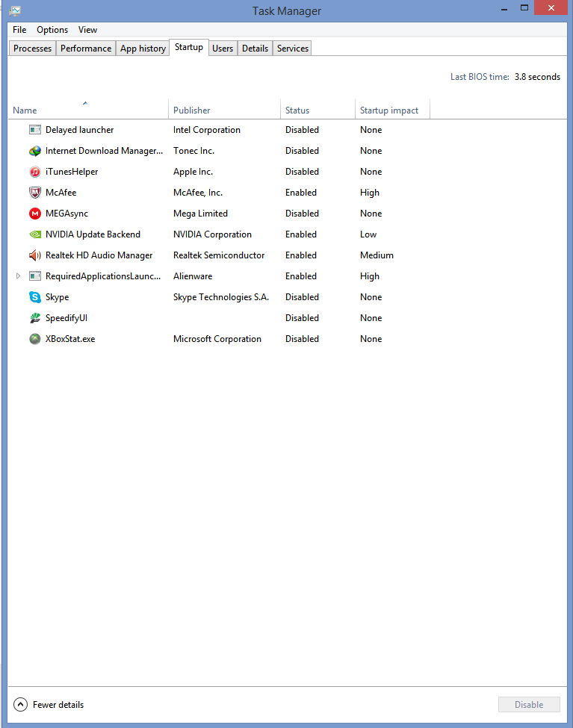Viewport: 573px width, 728px height.
Task: Select the Startup tab
Action: (x=189, y=47)
